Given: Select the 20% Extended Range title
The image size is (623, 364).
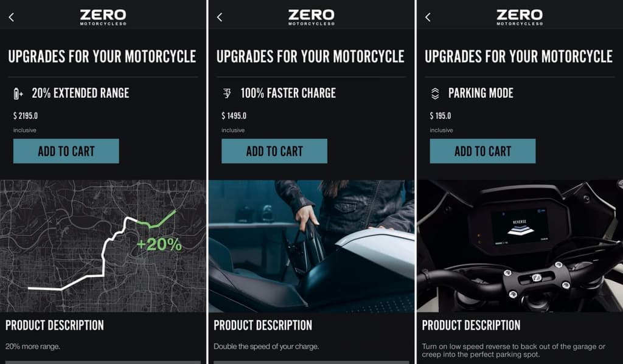Looking at the screenshot, I should coord(80,94).
